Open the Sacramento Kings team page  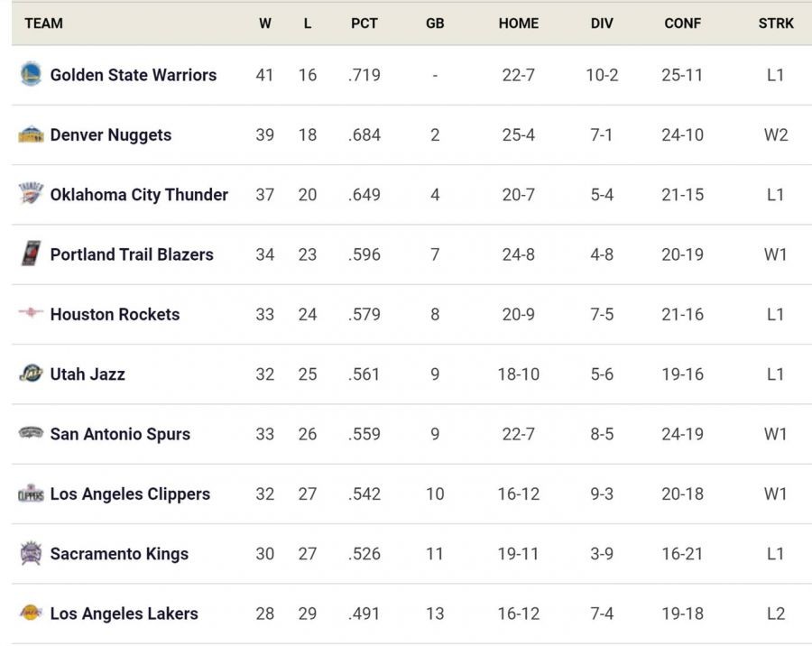click(x=119, y=553)
